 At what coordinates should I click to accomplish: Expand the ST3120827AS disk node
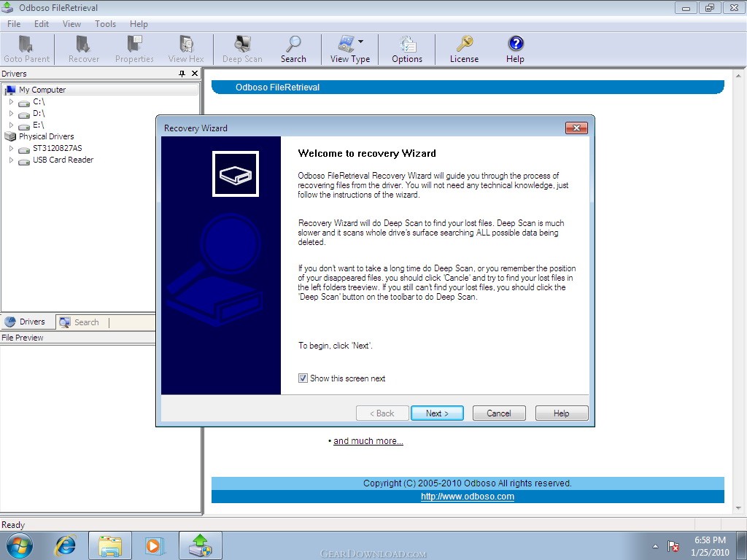coord(12,148)
